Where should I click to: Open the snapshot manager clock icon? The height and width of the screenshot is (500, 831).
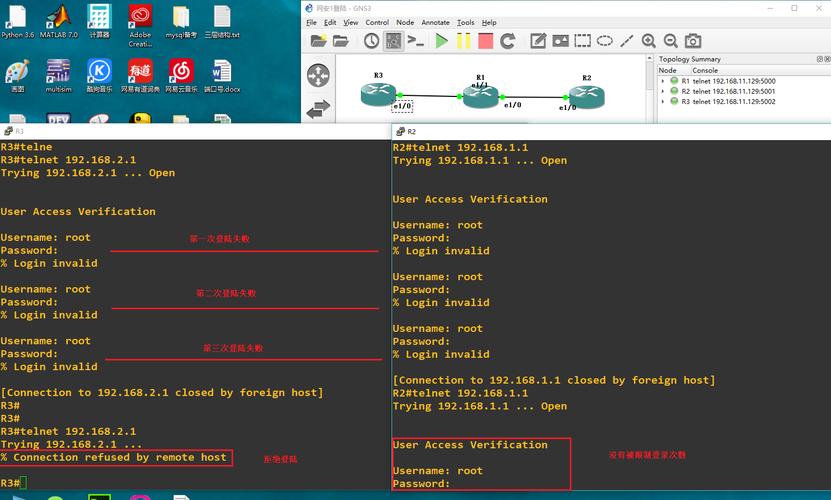[x=371, y=41]
